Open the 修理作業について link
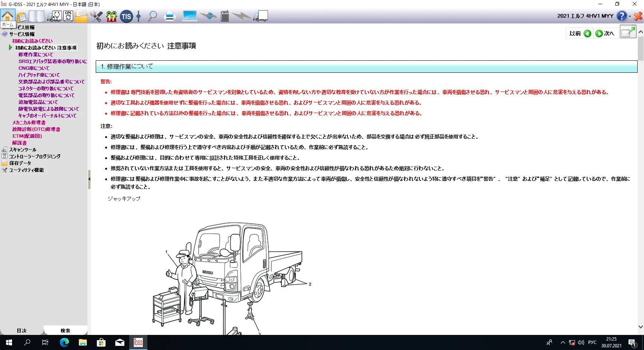The height and width of the screenshot is (350, 644). click(36, 54)
